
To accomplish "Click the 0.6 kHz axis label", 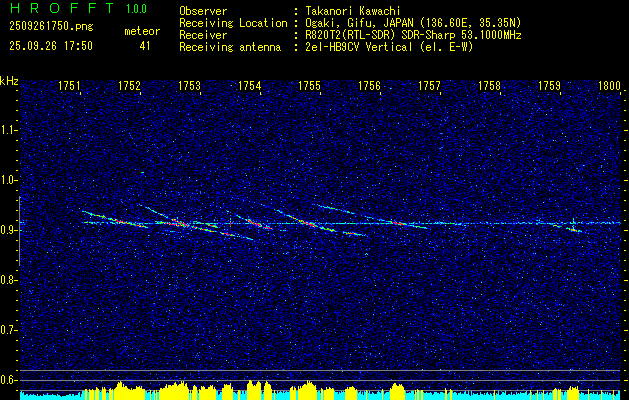I will (x=8, y=380).
